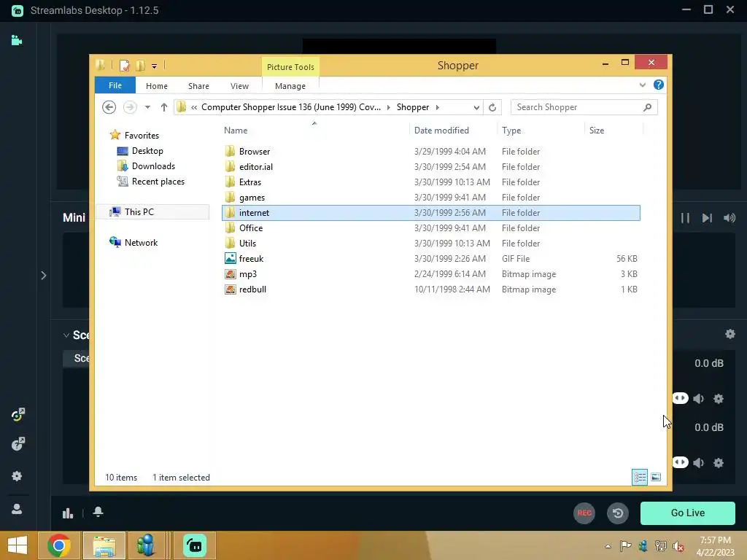Viewport: 747px width, 560px height.
Task: Open Explorer help question mark
Action: pyautogui.click(x=659, y=85)
